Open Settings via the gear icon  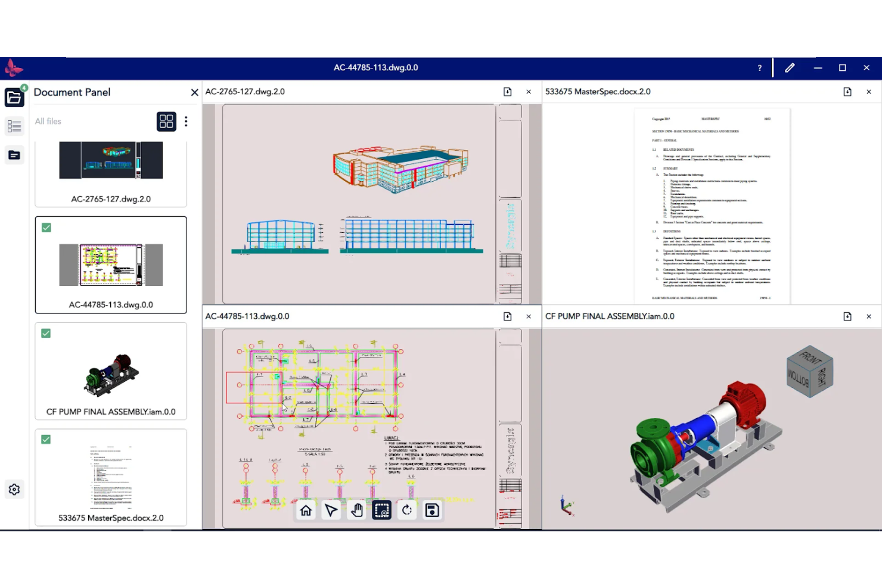tap(14, 489)
